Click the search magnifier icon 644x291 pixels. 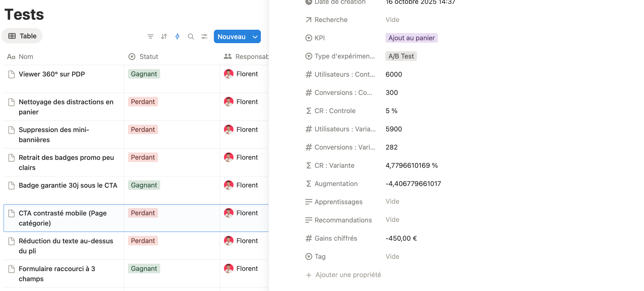pos(191,36)
